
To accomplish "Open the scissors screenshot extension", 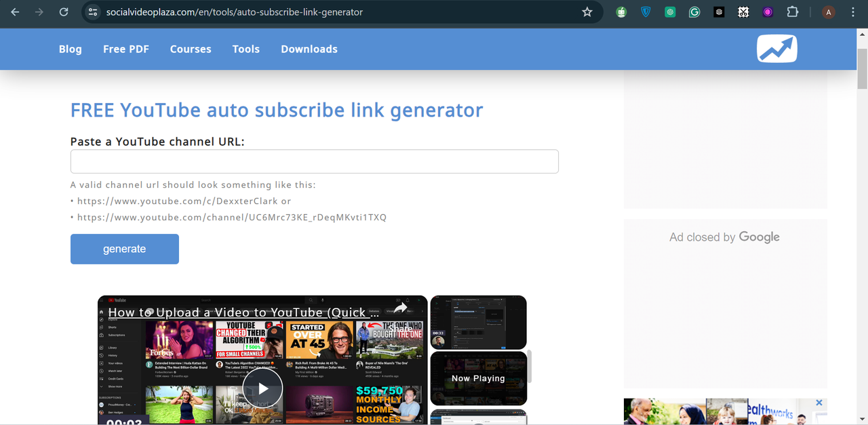I will (743, 12).
